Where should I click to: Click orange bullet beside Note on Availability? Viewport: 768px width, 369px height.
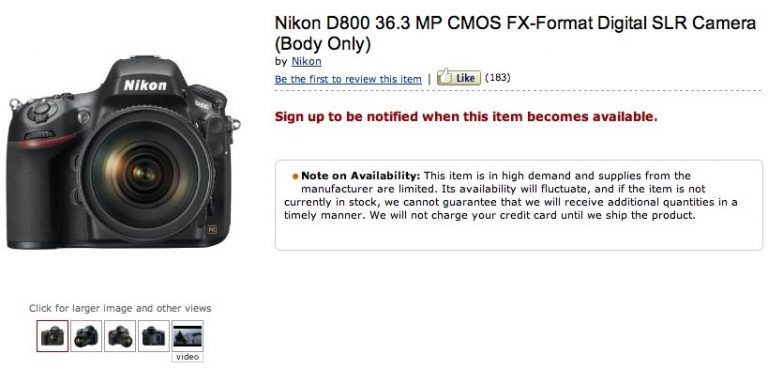(295, 176)
